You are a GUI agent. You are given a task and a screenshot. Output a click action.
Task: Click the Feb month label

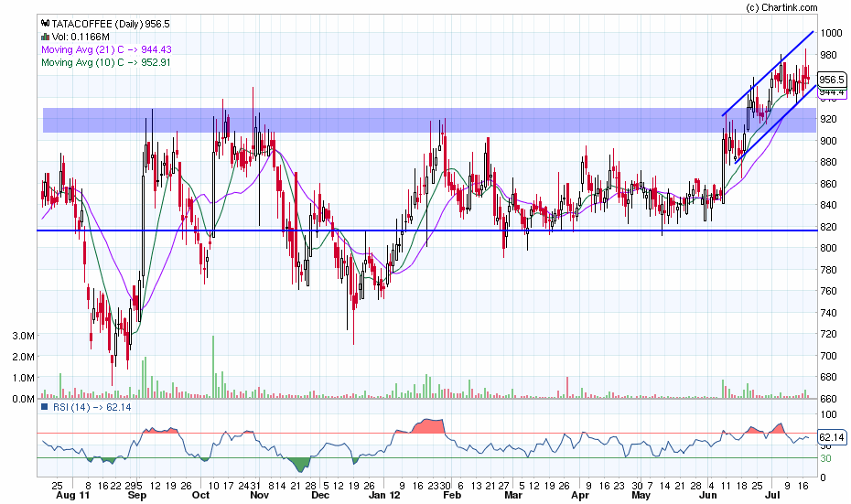452,496
